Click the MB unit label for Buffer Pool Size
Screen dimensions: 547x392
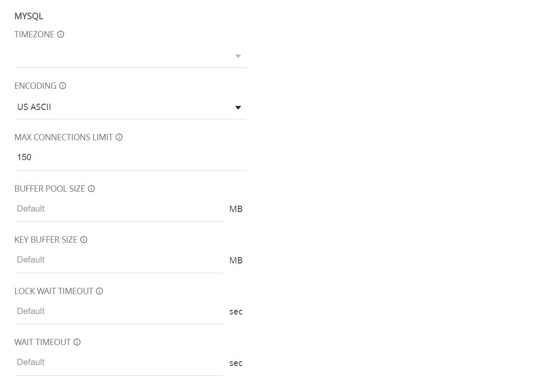[236, 209]
